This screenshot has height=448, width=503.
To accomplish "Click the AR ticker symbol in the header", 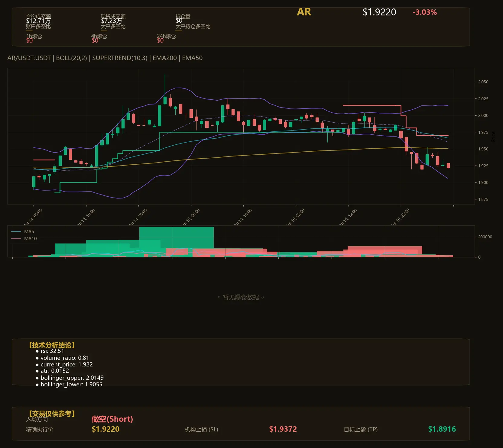I will coord(304,12).
